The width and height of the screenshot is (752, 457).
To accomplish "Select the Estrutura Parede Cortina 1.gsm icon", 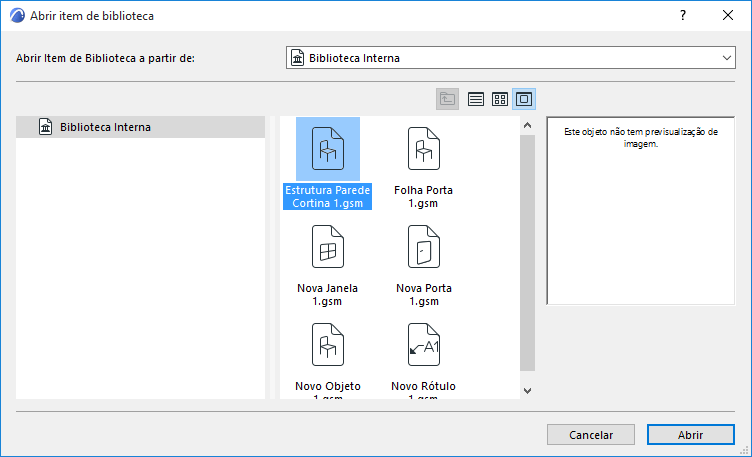I will pos(328,149).
